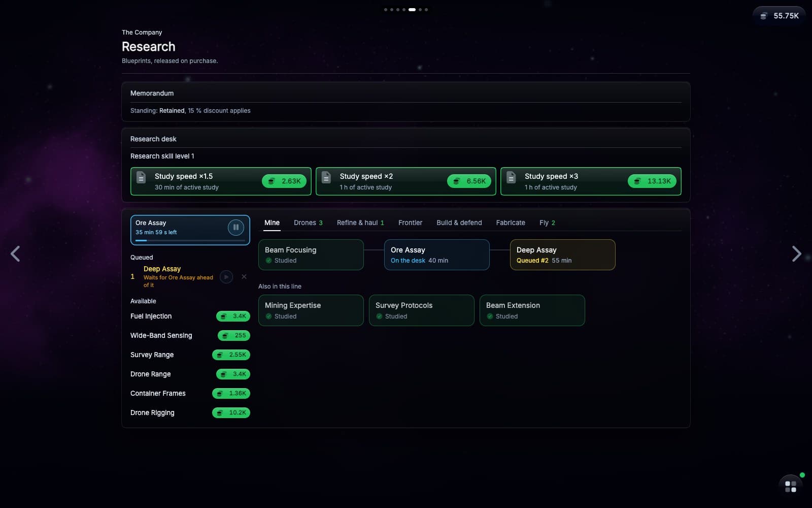Purchase Drone Rigging for 10.2K

coord(231,412)
